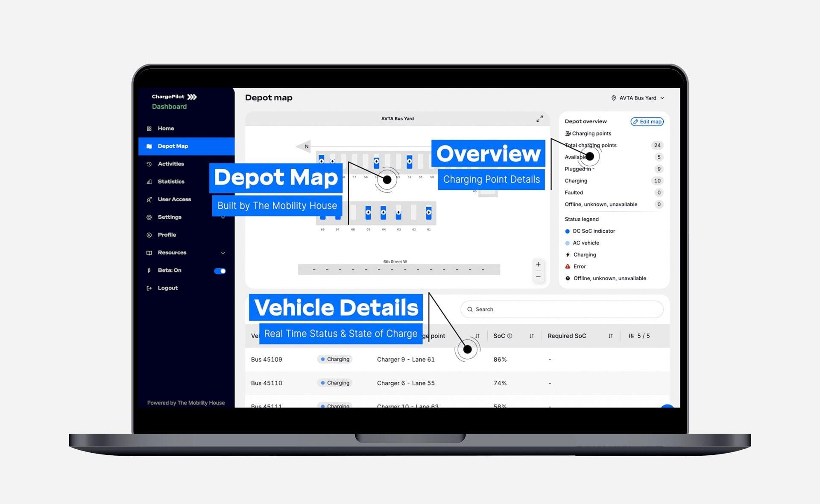Viewport: 820px width, 504px height.
Task: Click Charger 9 - Lane 61 cell
Action: pos(406,360)
